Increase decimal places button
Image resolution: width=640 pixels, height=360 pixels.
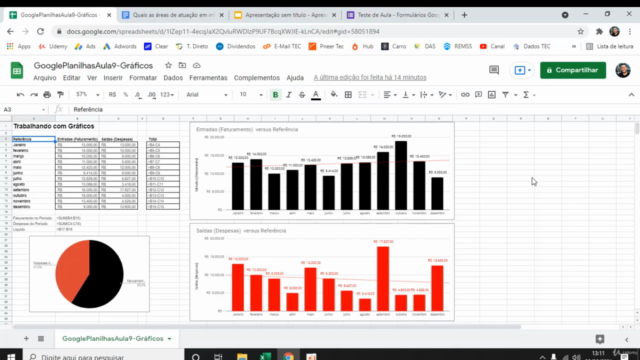point(151,95)
